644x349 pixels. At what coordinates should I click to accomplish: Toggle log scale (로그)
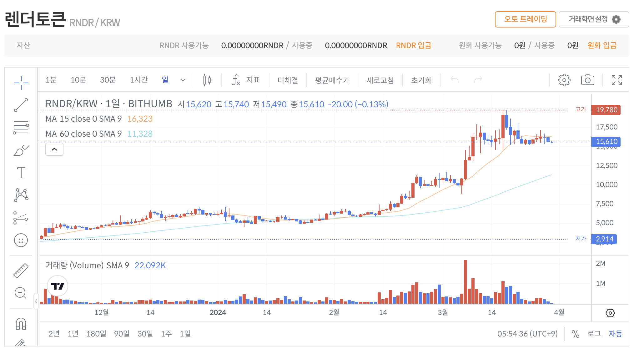594,334
